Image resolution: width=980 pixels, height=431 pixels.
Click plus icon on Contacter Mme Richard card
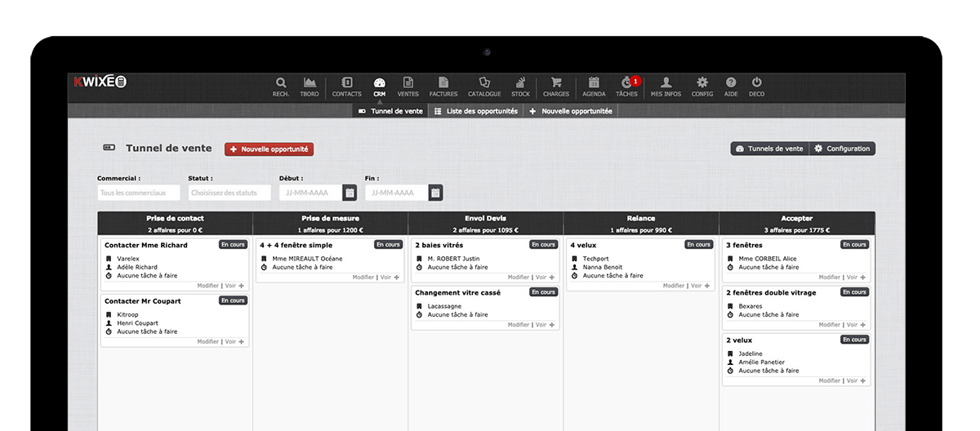click(242, 286)
